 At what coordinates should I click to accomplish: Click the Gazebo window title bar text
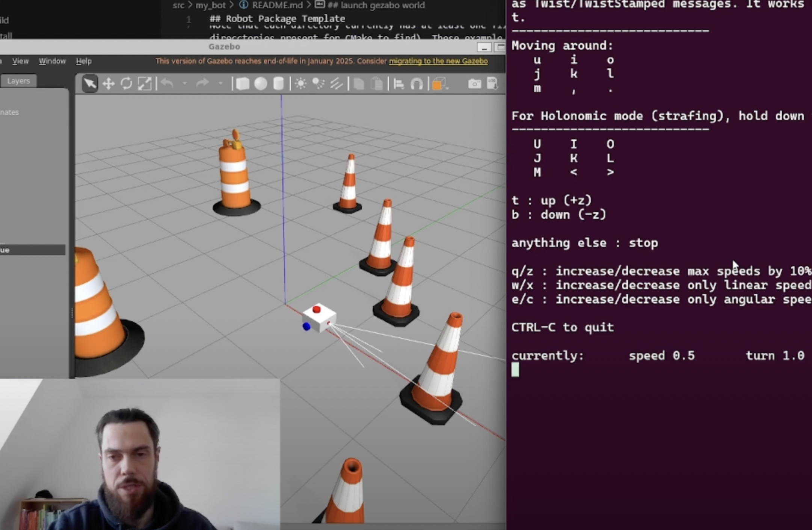point(224,47)
